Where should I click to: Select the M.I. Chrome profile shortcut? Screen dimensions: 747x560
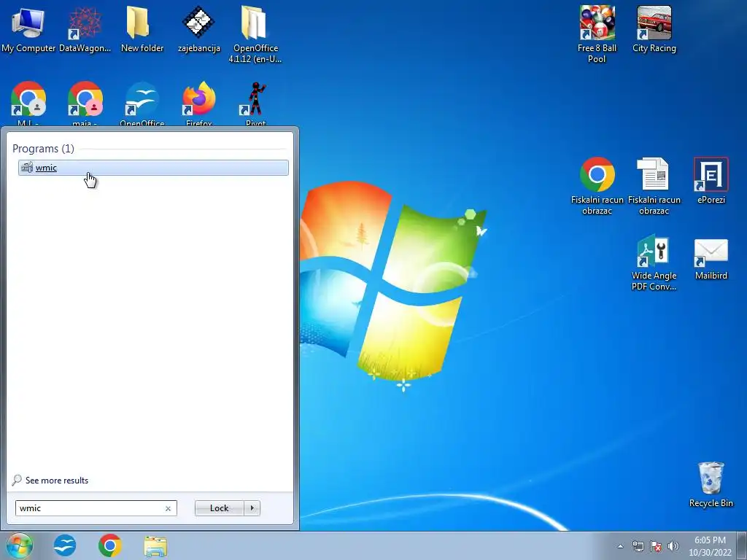pos(28,104)
